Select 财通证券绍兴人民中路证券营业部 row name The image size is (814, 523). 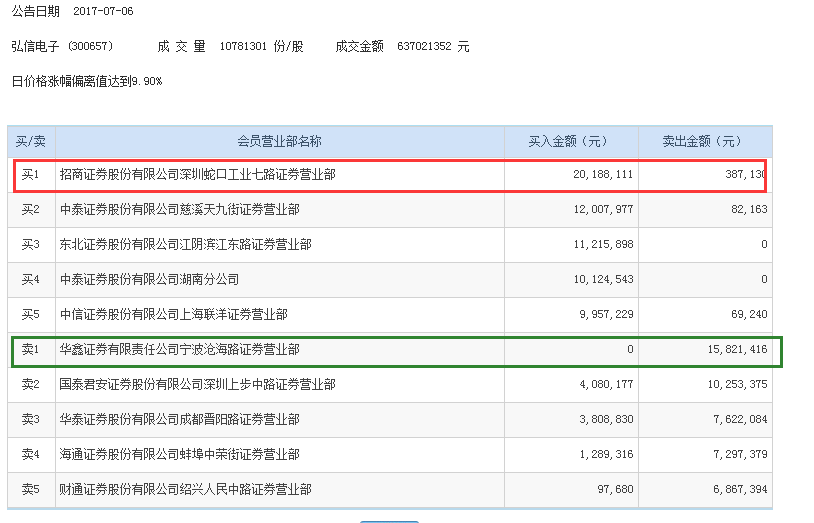click(x=185, y=489)
